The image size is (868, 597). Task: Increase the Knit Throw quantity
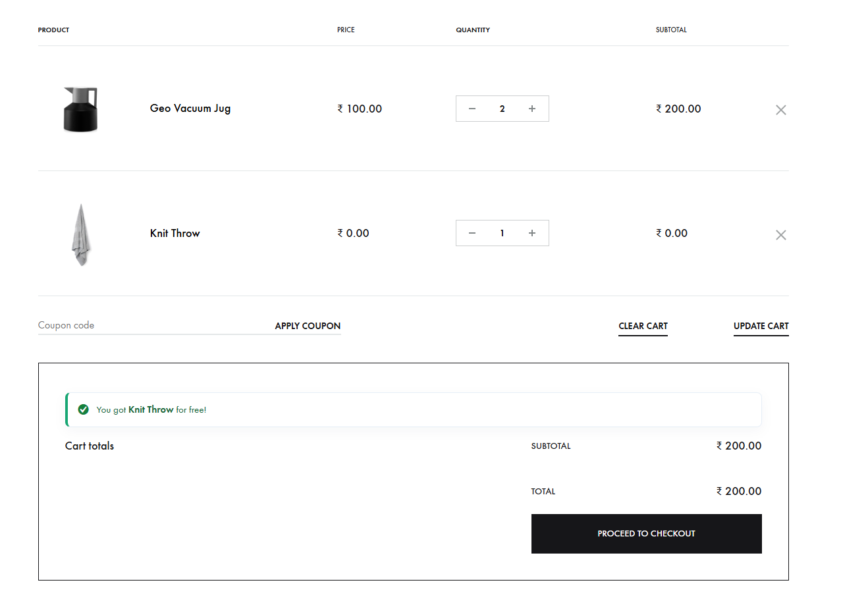pos(531,232)
